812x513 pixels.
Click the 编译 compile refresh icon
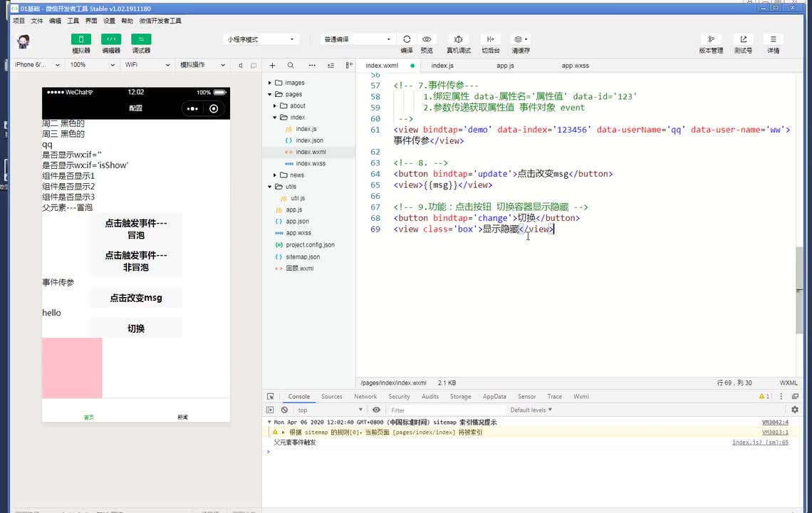tap(407, 39)
